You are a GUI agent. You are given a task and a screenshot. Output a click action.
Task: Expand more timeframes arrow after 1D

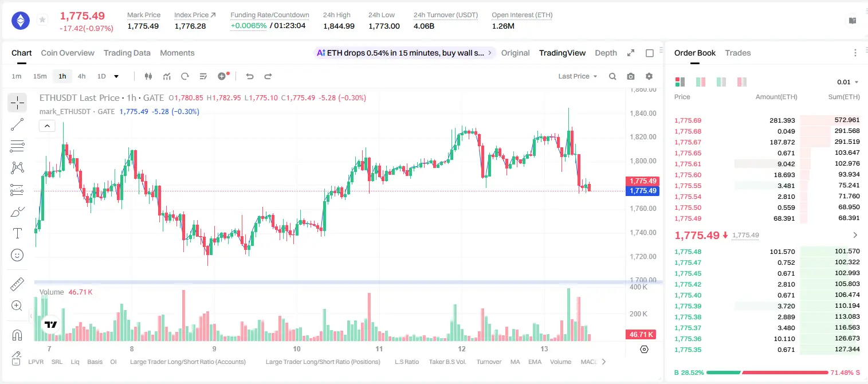coord(116,76)
